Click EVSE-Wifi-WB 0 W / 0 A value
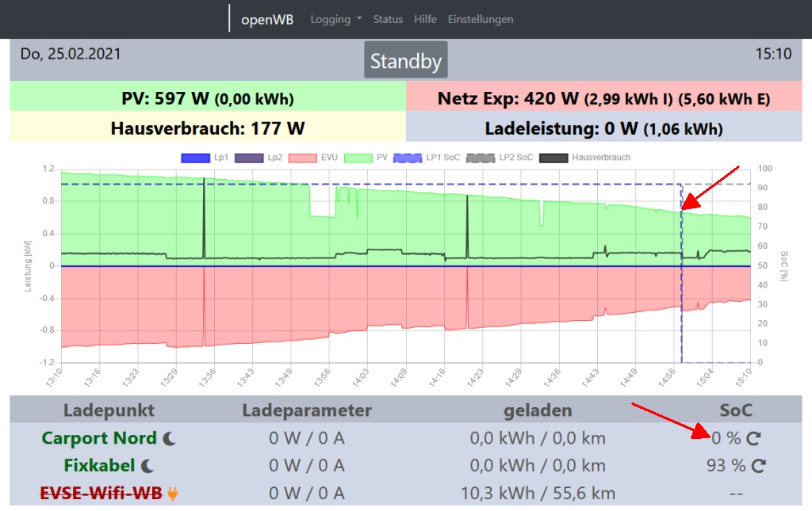The width and height of the screenshot is (812, 511). 307,494
